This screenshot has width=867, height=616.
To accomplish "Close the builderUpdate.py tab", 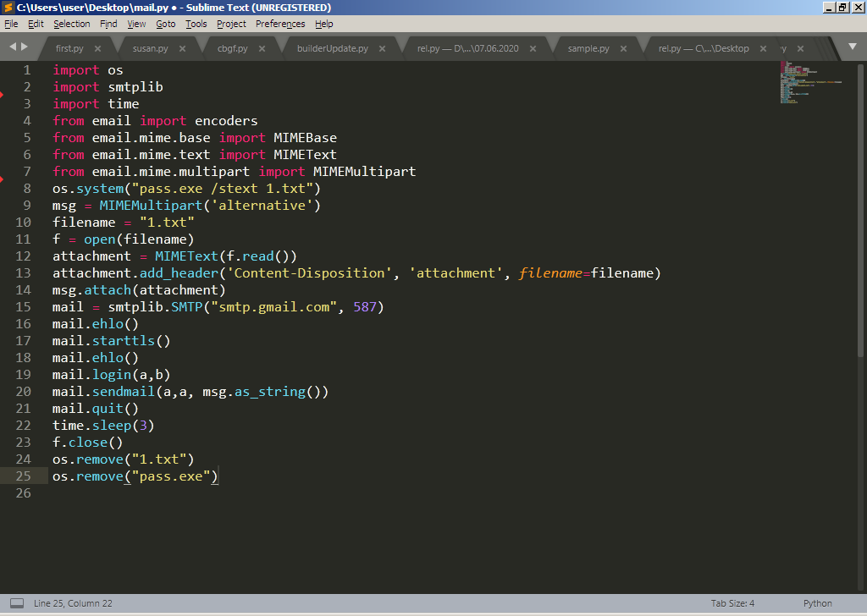I will tap(382, 48).
